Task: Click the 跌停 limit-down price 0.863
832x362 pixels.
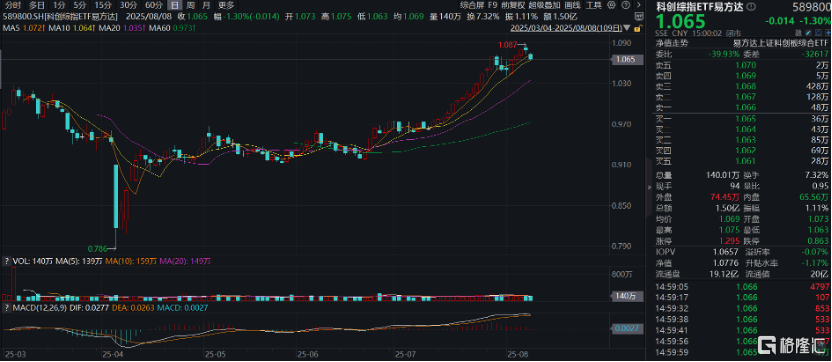Action: (818, 241)
